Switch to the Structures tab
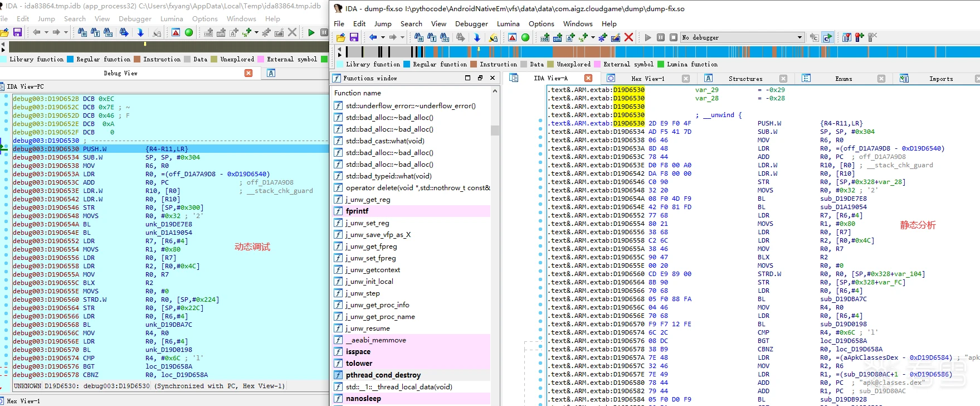Viewport: 980px width, 406px height. click(745, 79)
